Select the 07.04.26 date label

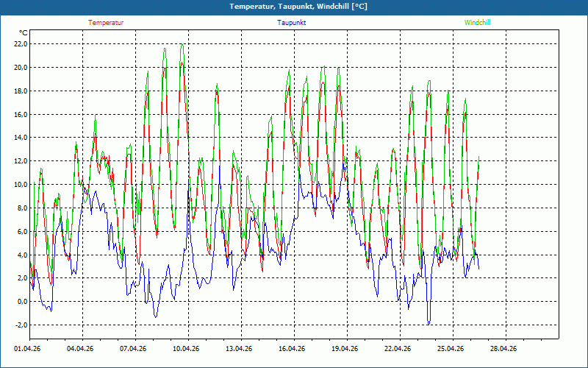[x=133, y=350]
